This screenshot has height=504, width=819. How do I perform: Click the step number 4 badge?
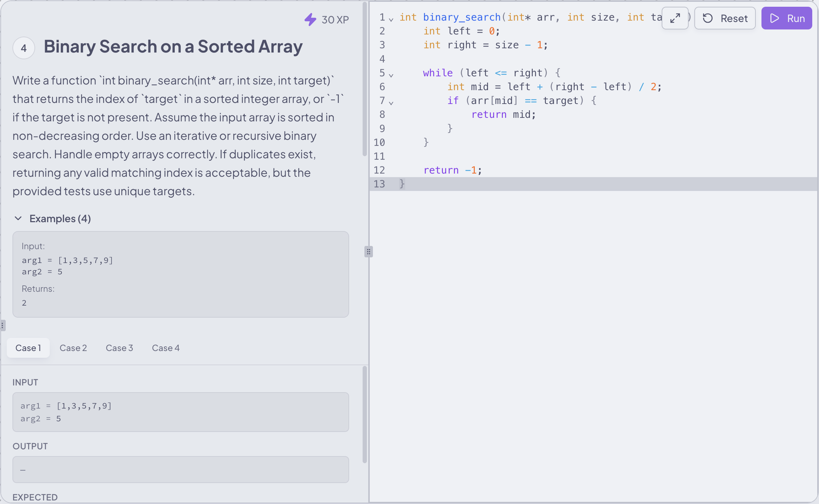(24, 48)
